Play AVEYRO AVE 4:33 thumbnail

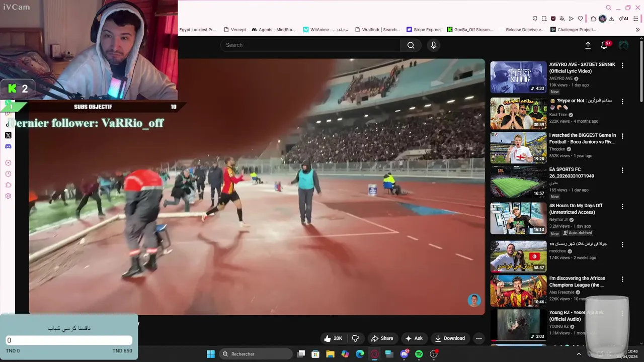point(518,77)
